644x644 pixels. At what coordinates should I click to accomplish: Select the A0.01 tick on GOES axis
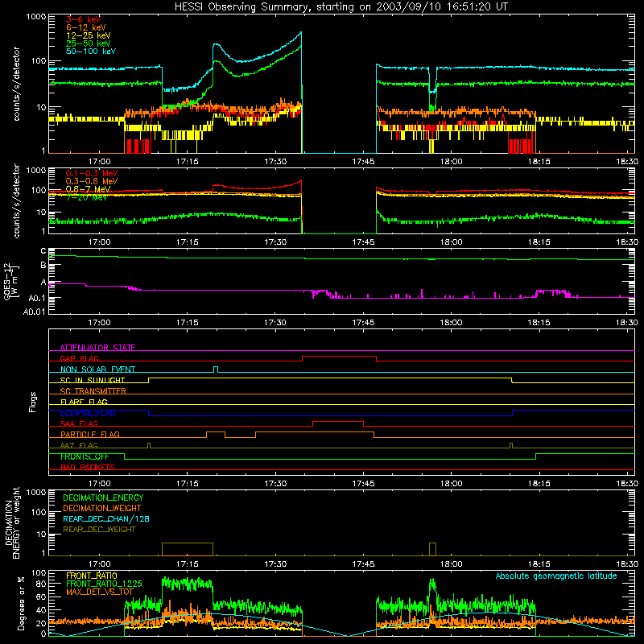[35, 312]
